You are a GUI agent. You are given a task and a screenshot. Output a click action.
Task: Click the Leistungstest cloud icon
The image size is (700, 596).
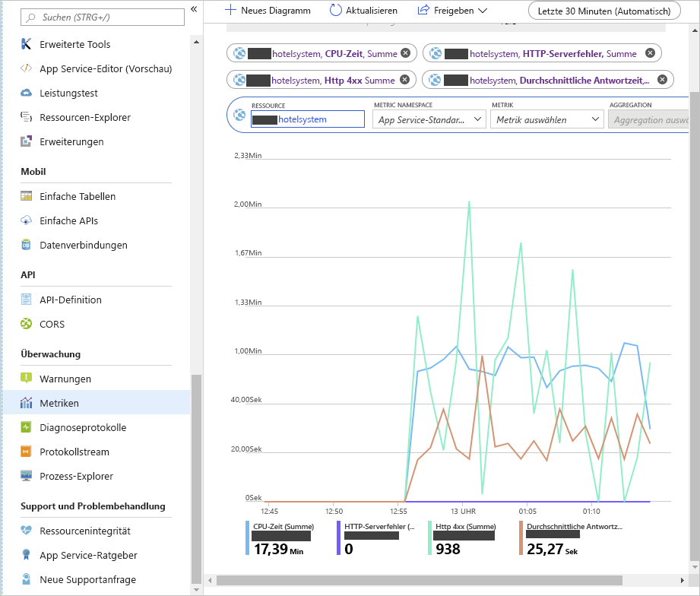[x=27, y=93]
